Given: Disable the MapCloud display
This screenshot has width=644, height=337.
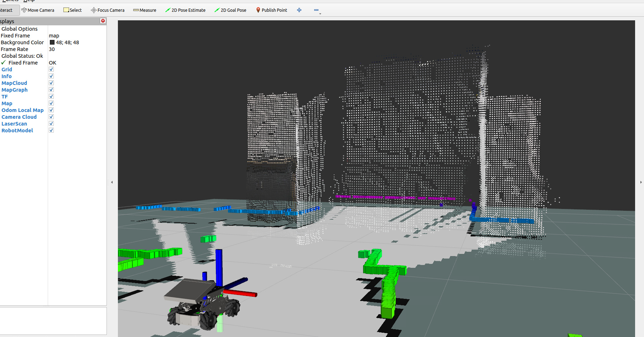Looking at the screenshot, I should coord(51,83).
